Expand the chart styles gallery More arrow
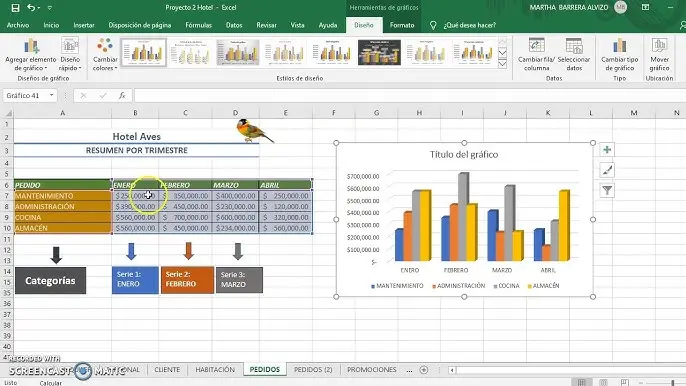The image size is (686, 386). point(502,64)
